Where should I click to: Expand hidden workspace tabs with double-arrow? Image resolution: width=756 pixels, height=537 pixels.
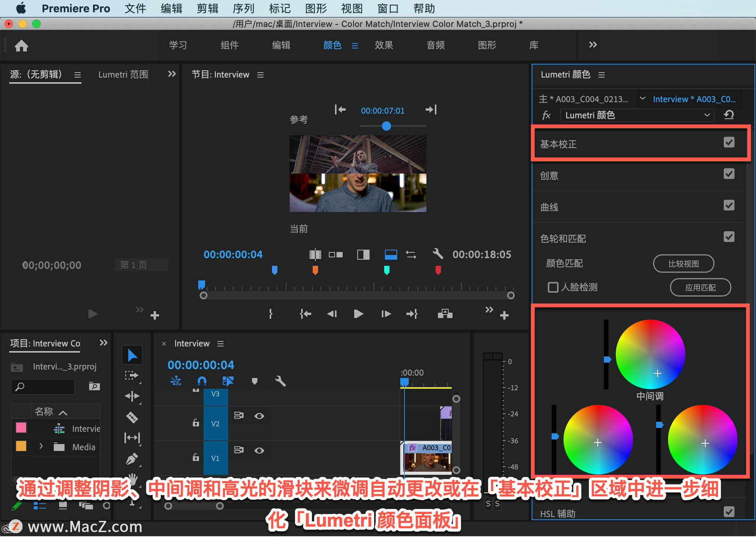pos(593,45)
